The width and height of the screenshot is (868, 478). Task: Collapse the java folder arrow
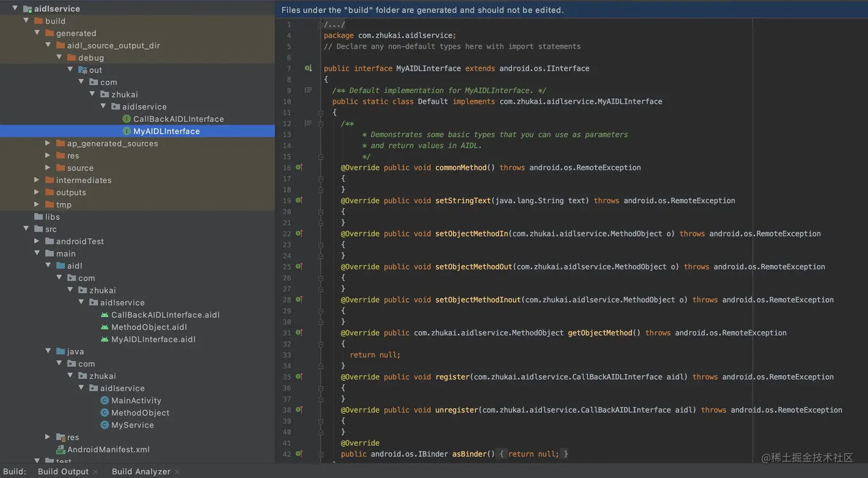pyautogui.click(x=48, y=351)
